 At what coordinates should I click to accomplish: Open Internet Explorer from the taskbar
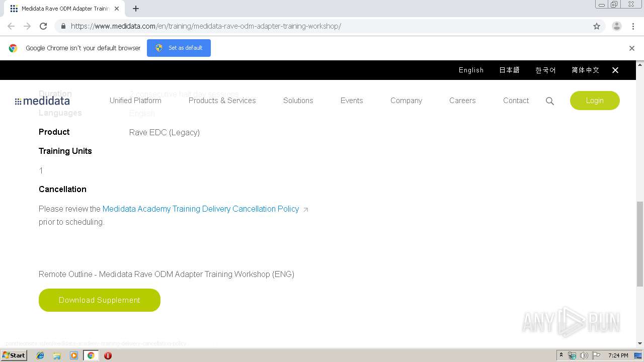click(x=40, y=355)
